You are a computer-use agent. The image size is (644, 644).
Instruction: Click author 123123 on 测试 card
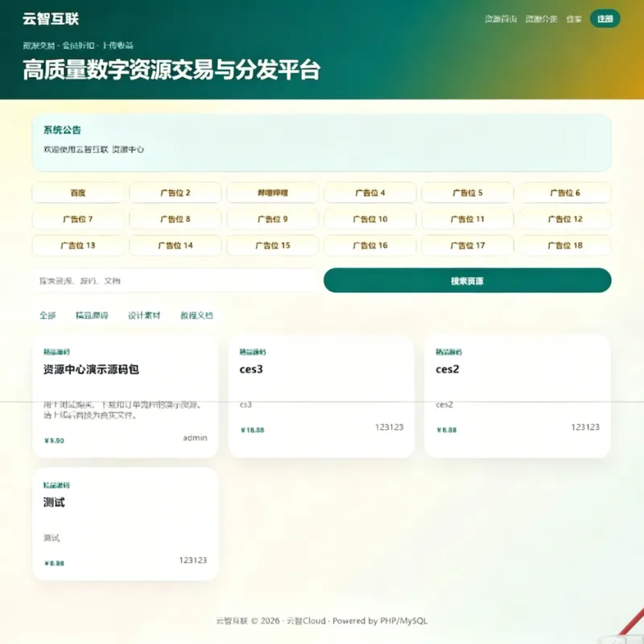[193, 560]
